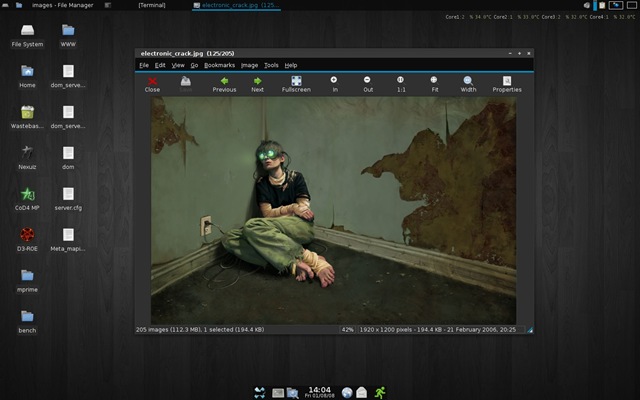Select the bench folder on the desktop

coord(27,322)
